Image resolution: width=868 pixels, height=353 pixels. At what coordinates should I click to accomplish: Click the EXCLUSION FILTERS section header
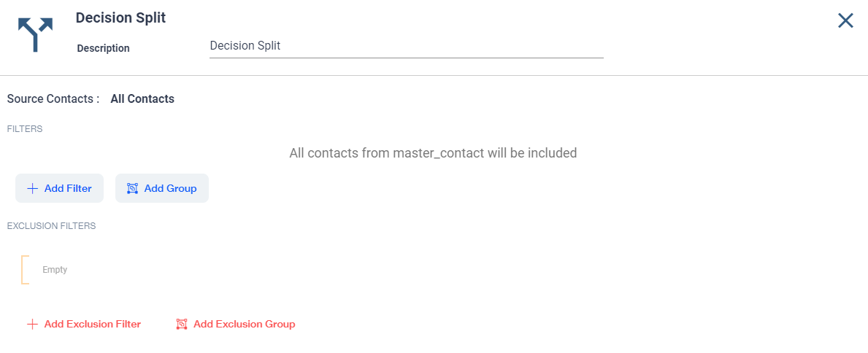[51, 226]
